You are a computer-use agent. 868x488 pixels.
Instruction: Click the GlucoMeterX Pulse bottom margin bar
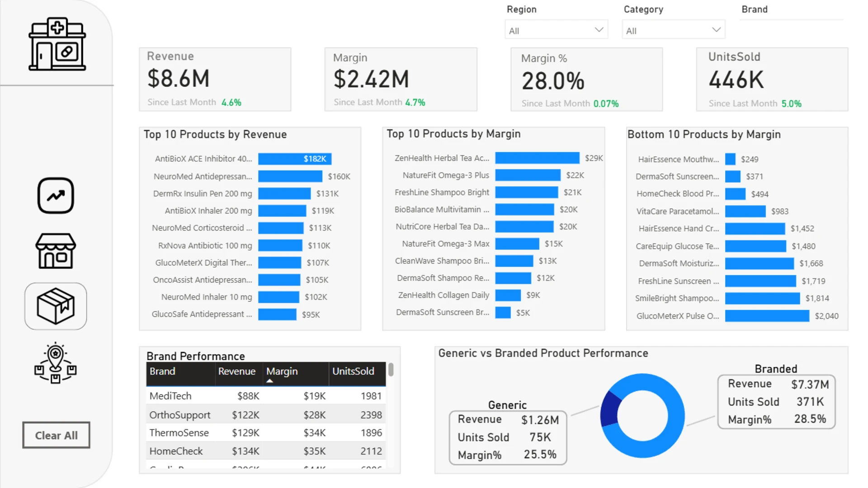click(767, 316)
